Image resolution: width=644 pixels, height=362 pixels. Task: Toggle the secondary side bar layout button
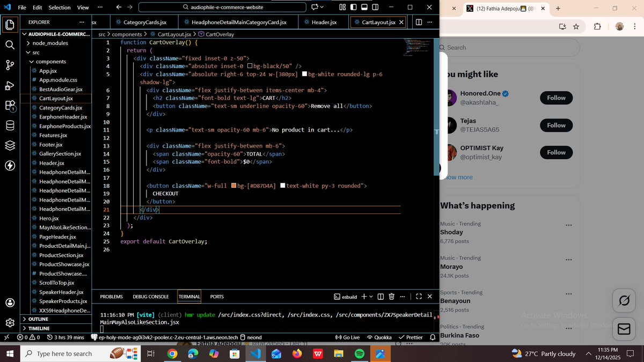[375, 7]
